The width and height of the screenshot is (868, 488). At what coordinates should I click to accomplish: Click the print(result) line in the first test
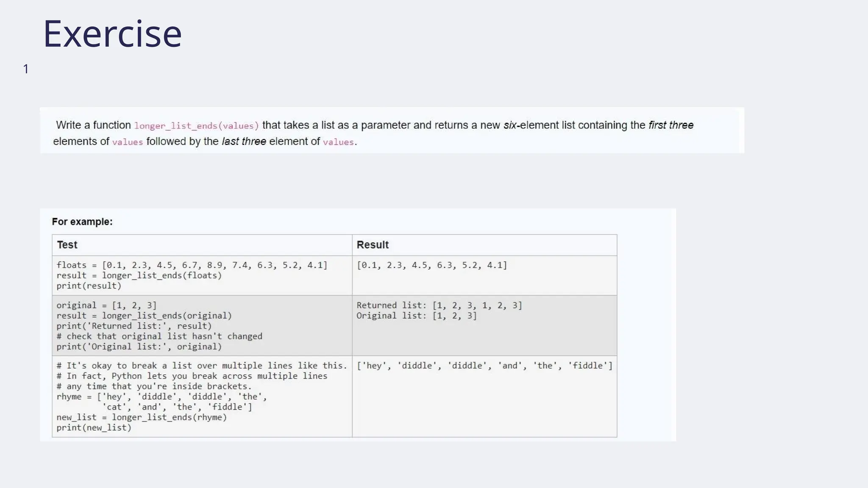(89, 286)
